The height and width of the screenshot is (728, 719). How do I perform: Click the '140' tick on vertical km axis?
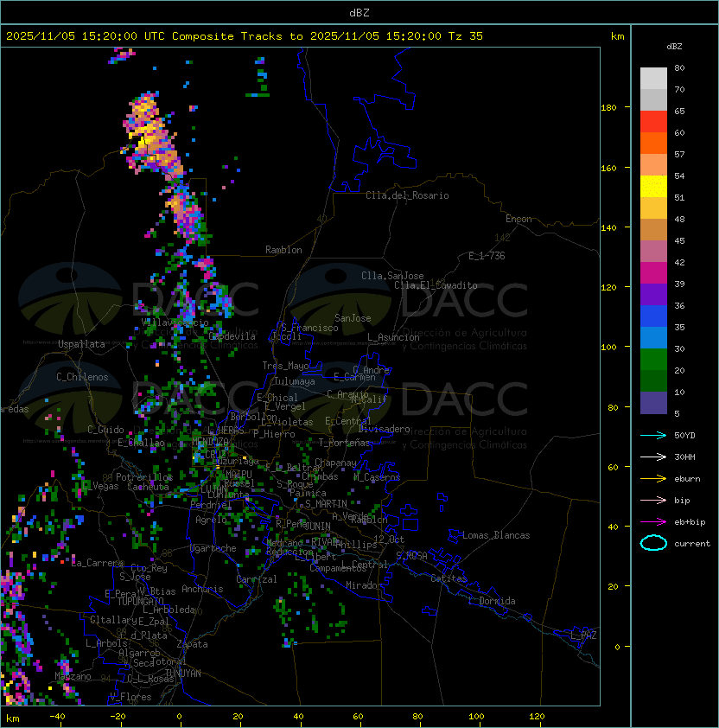tap(608, 227)
